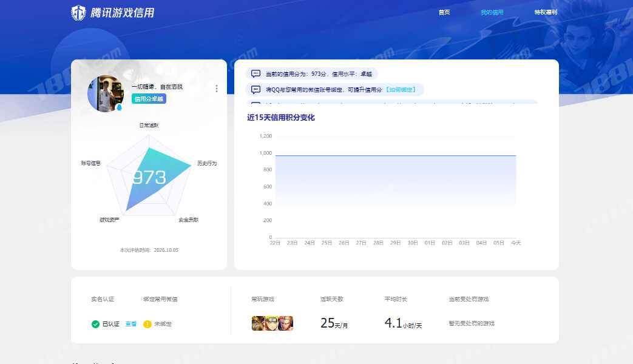Viewport: 633px width, 364px height.
Task: Click the 4.1小时/天 average duration value
Action: [x=403, y=323]
